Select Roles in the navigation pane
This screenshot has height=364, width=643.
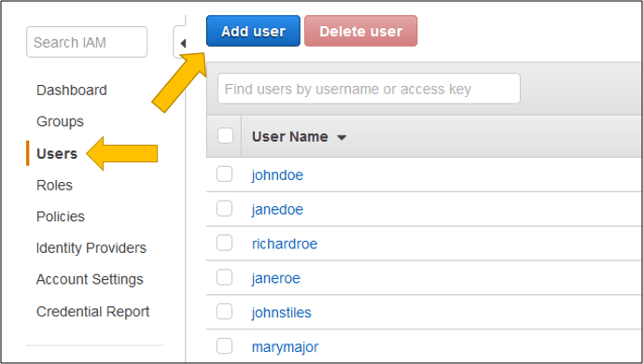[54, 186]
